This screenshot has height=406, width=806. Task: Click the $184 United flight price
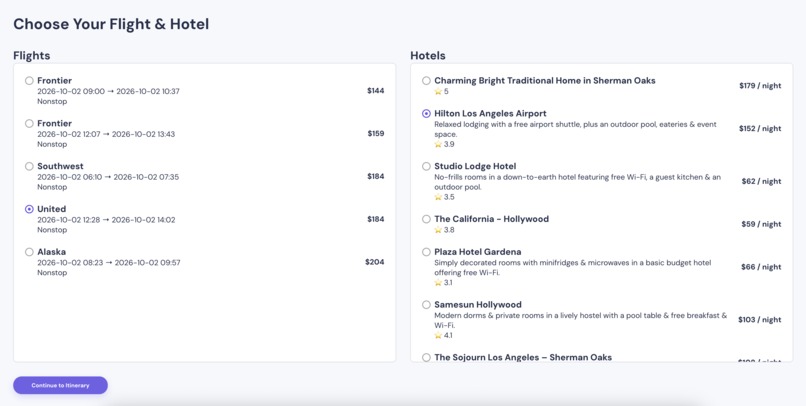tap(376, 219)
